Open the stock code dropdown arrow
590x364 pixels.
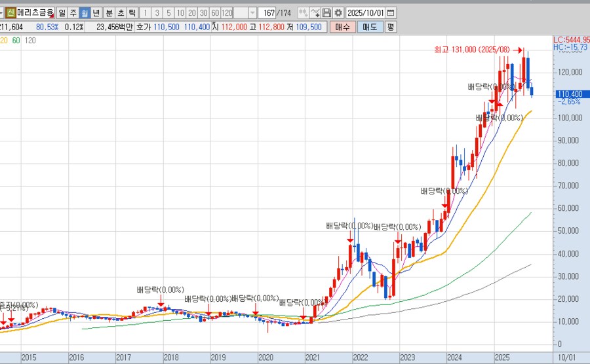2,12
